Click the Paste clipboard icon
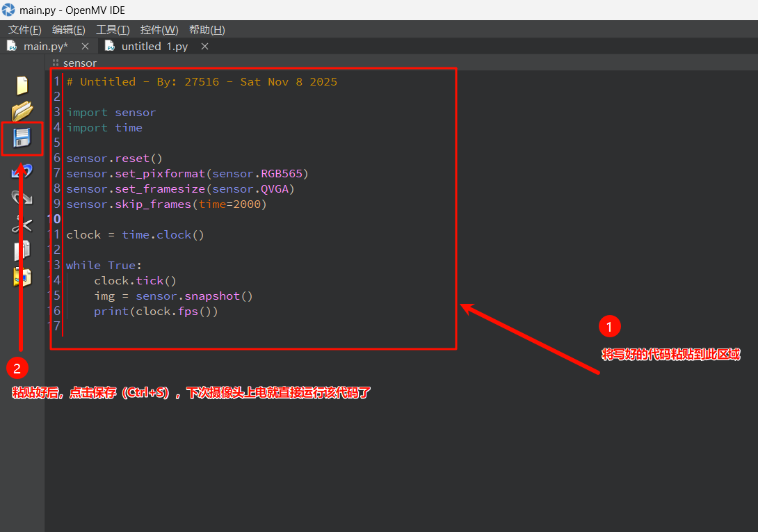Screen dimensions: 758x532 22,277
